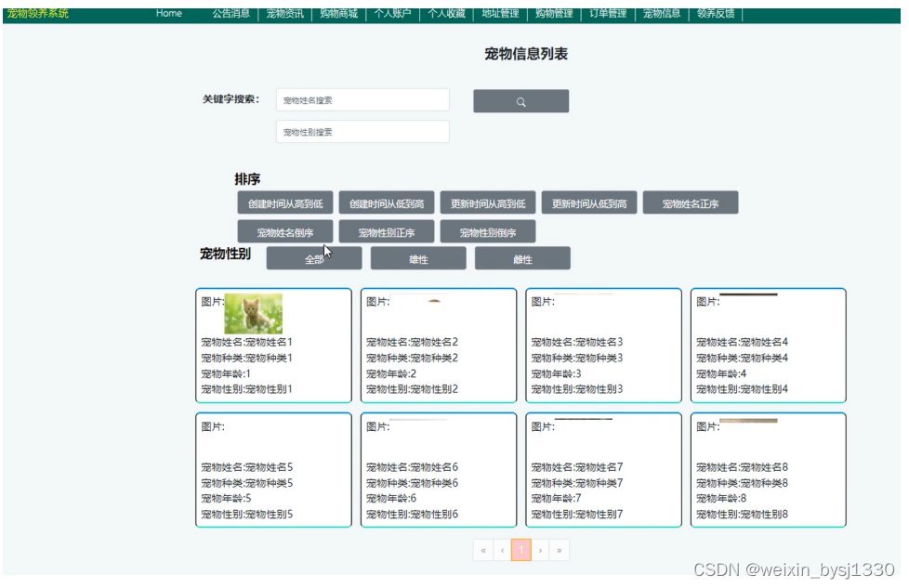Open the 宠物姓名5 pet card
The image size is (909, 588).
(273, 470)
